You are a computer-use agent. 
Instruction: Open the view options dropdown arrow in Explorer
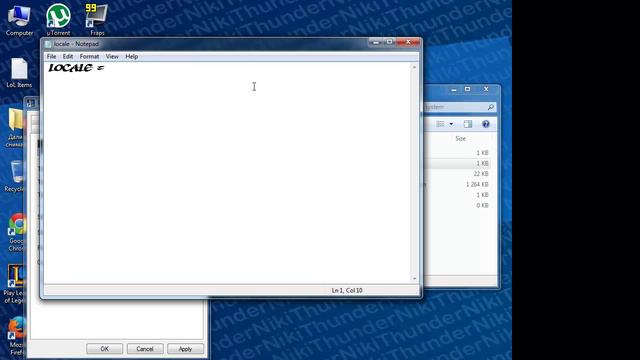coord(451,124)
